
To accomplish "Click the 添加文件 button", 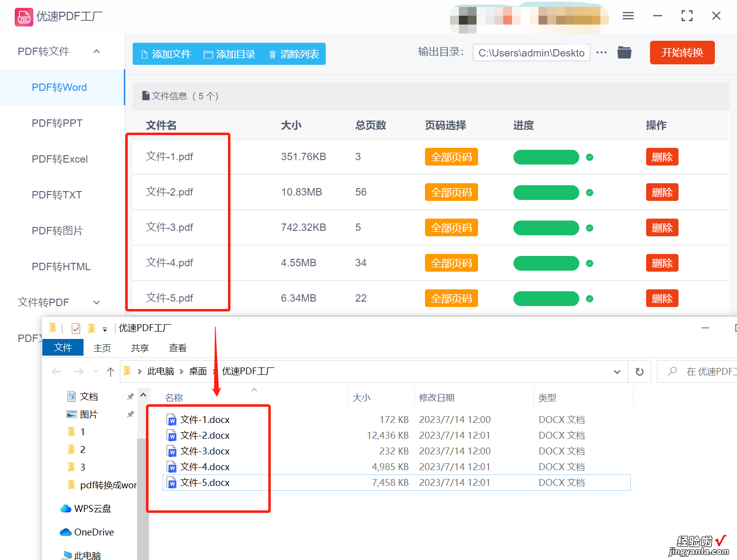I will point(166,54).
